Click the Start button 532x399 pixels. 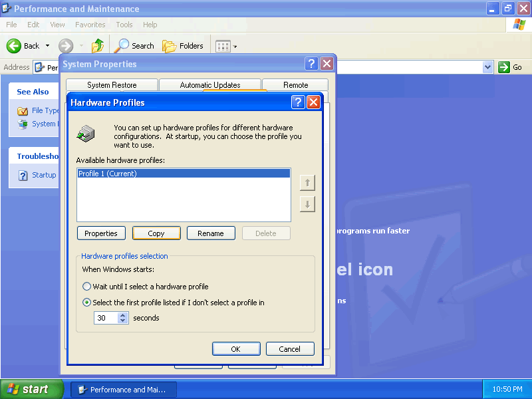[32, 389]
